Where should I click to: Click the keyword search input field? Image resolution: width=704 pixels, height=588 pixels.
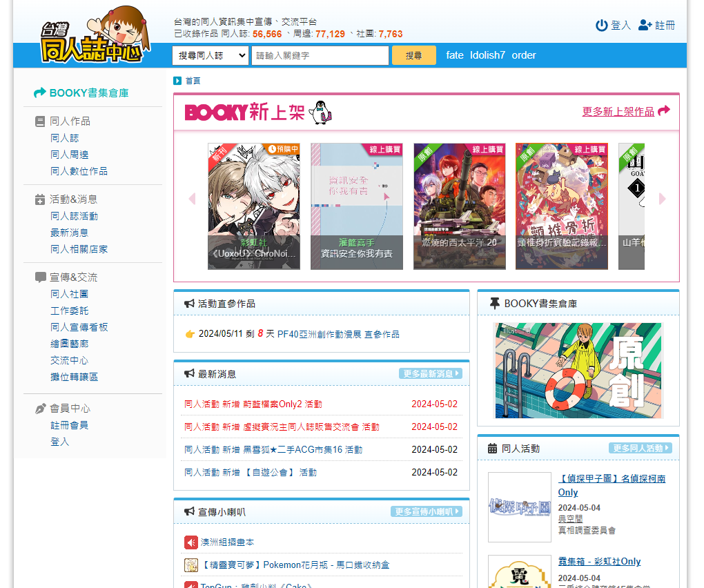320,56
